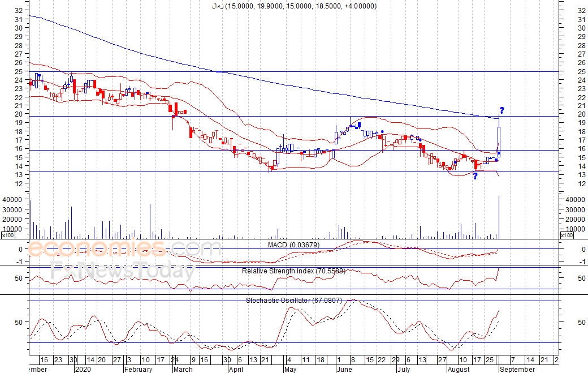Viewport: 588px width, 373px height.
Task: Select the Relative Strength Index label
Action: [x=293, y=271]
